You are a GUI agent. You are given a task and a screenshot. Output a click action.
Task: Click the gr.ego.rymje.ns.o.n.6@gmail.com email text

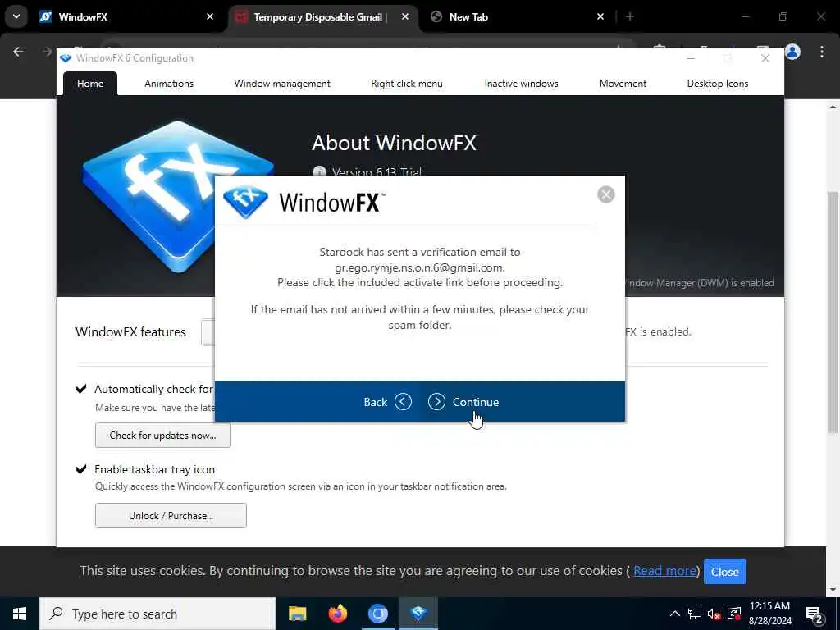pos(419,267)
